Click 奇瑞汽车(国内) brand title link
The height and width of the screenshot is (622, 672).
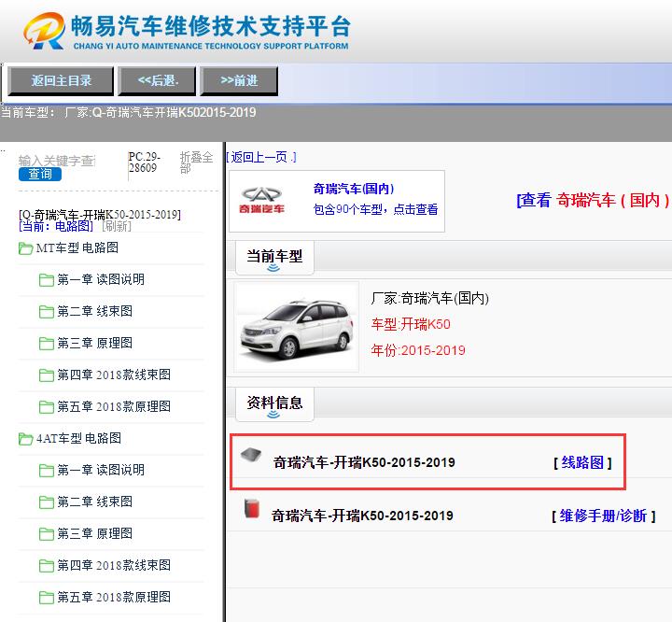354,189
